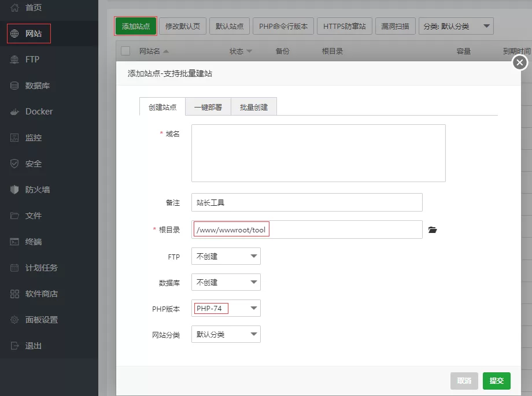Open the FTP creation dropdown showing 不创建
Image resolution: width=532 pixels, height=396 pixels.
tap(226, 256)
